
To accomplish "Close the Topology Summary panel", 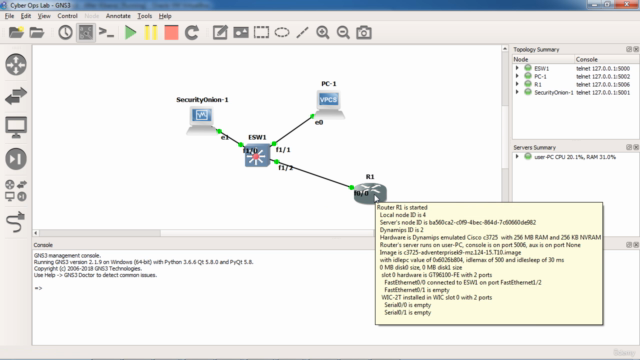I will point(636,49).
